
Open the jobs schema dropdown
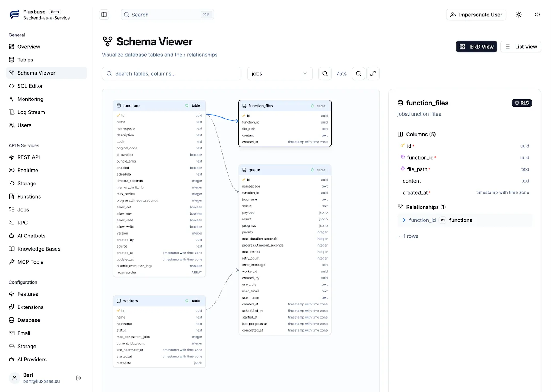[x=280, y=73]
